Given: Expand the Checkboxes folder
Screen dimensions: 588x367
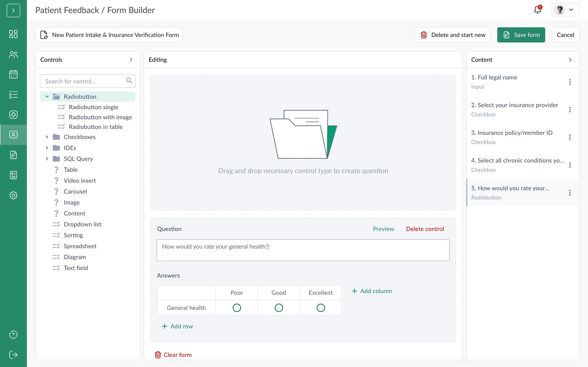Looking at the screenshot, I should (x=47, y=137).
